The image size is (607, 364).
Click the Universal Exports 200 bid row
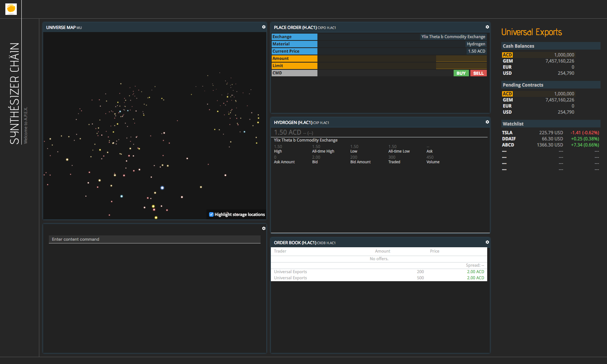pyautogui.click(x=379, y=272)
